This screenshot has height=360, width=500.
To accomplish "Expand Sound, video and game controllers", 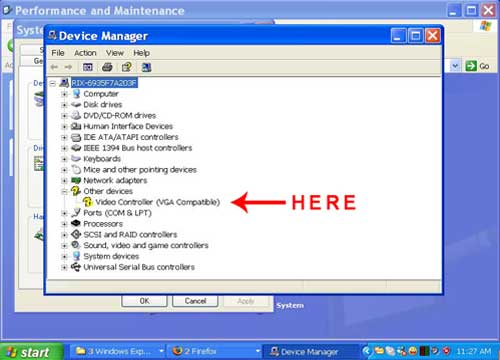I will pos(64,246).
